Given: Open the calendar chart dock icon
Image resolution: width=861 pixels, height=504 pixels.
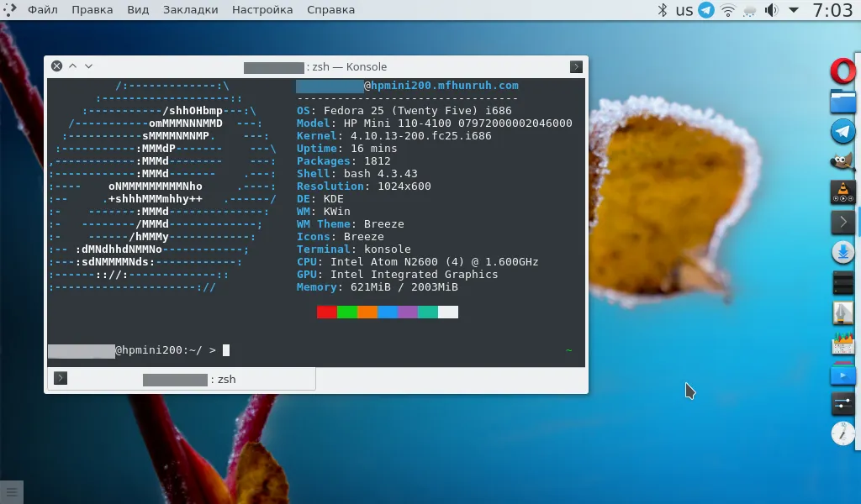Looking at the screenshot, I should tap(843, 344).
